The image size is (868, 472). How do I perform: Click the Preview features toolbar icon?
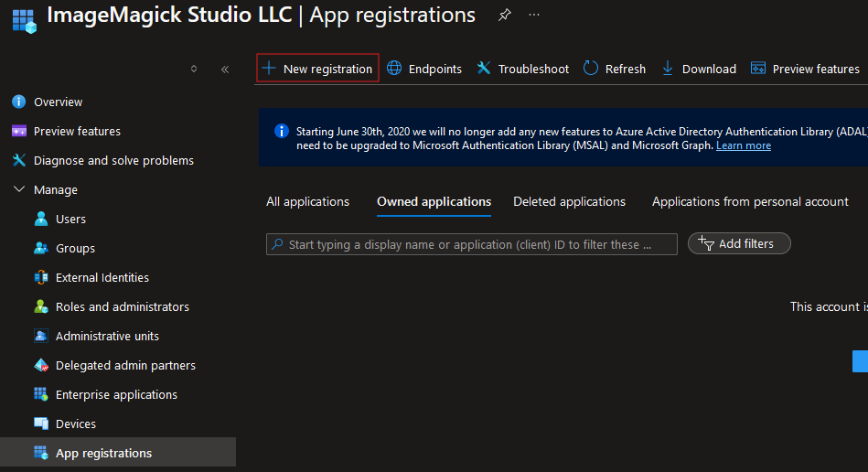pos(758,68)
